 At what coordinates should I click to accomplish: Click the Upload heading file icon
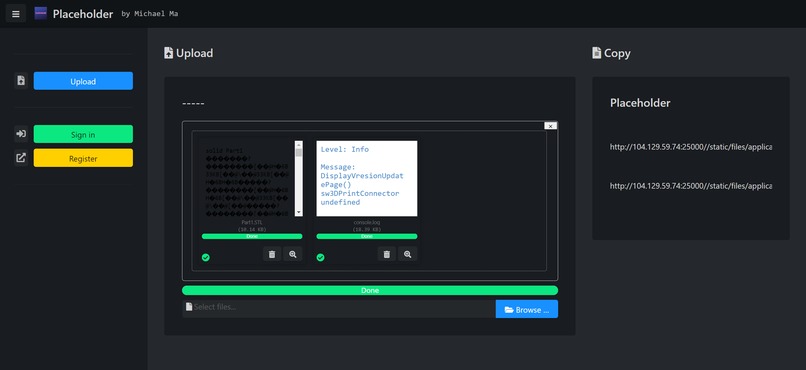pos(169,53)
